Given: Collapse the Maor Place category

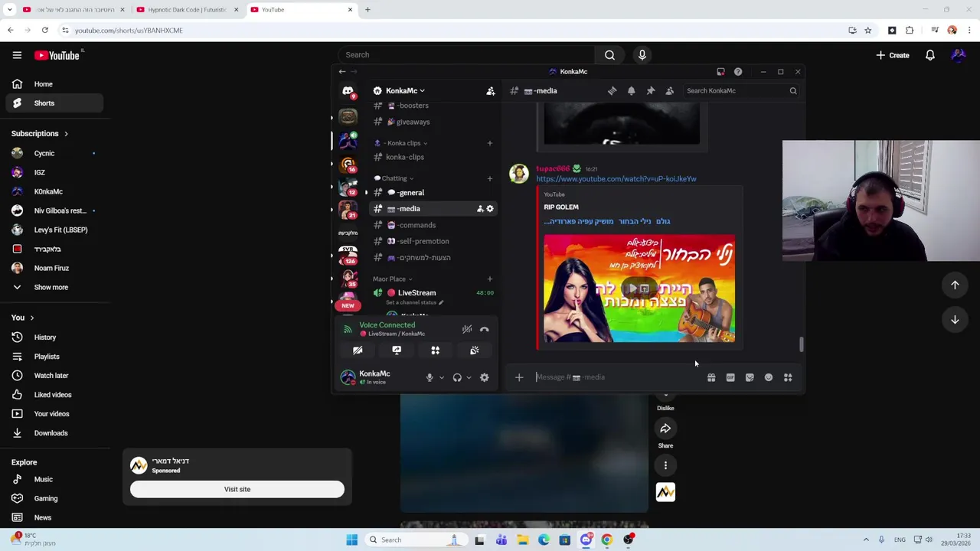Looking at the screenshot, I should point(392,279).
